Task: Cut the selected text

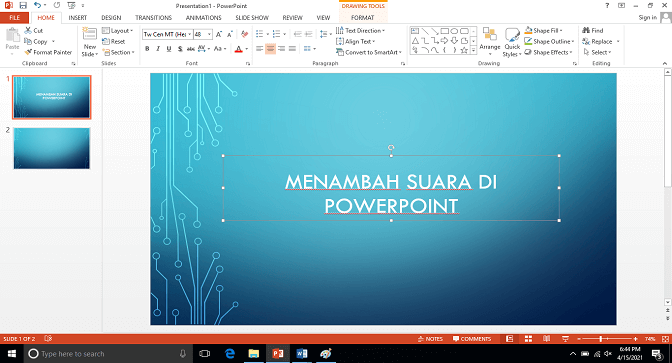Action: [x=33, y=30]
